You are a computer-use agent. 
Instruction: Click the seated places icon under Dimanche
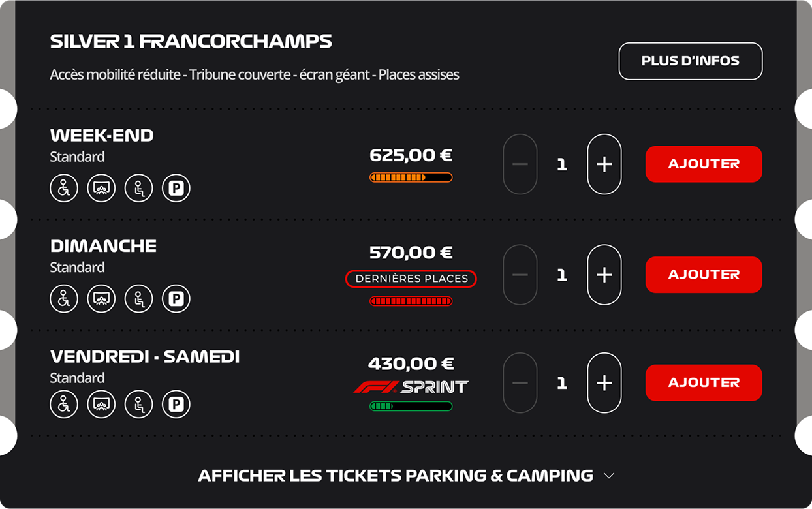(x=139, y=299)
